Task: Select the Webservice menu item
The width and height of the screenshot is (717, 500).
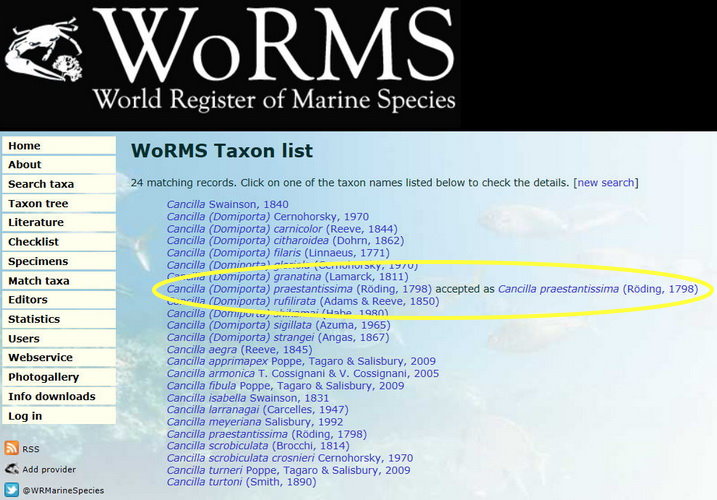Action: click(x=59, y=358)
